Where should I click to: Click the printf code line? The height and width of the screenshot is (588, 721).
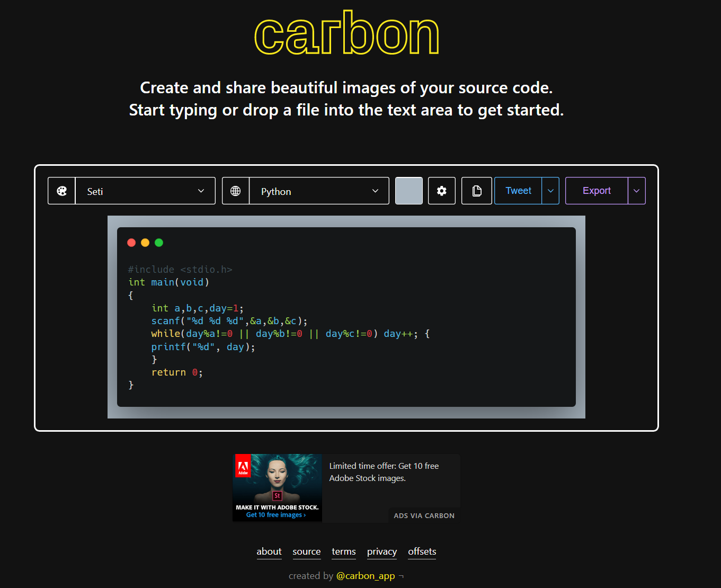[x=203, y=347]
